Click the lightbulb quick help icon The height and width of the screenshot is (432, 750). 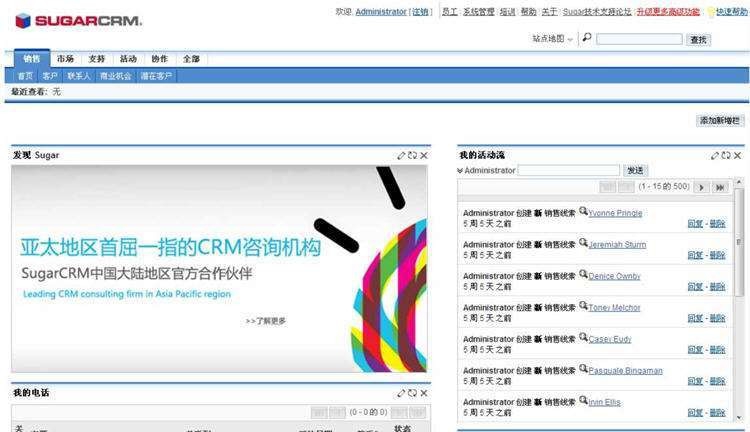(x=711, y=12)
